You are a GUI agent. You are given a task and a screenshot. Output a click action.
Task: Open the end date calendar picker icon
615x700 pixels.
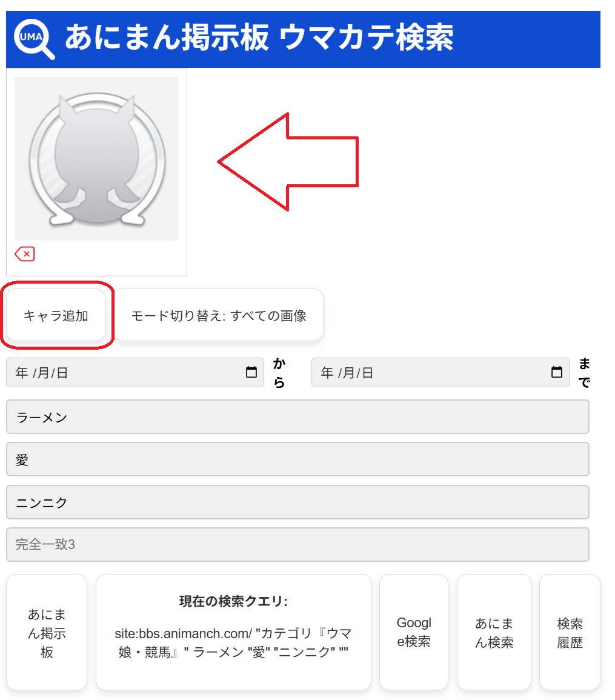click(x=557, y=372)
